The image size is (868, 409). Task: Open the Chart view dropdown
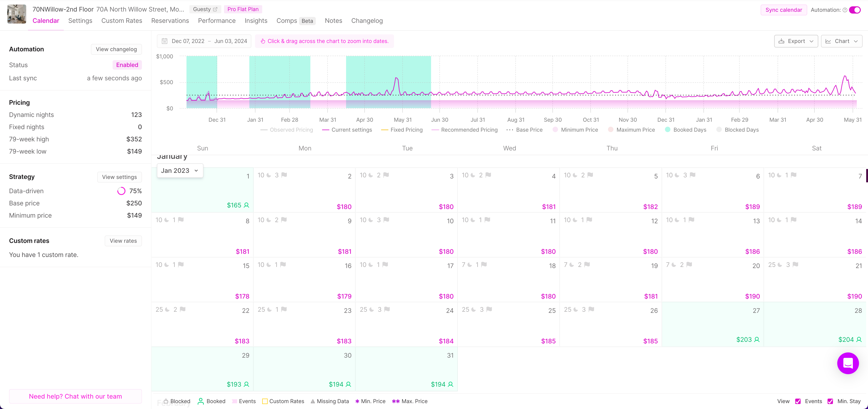tap(841, 41)
